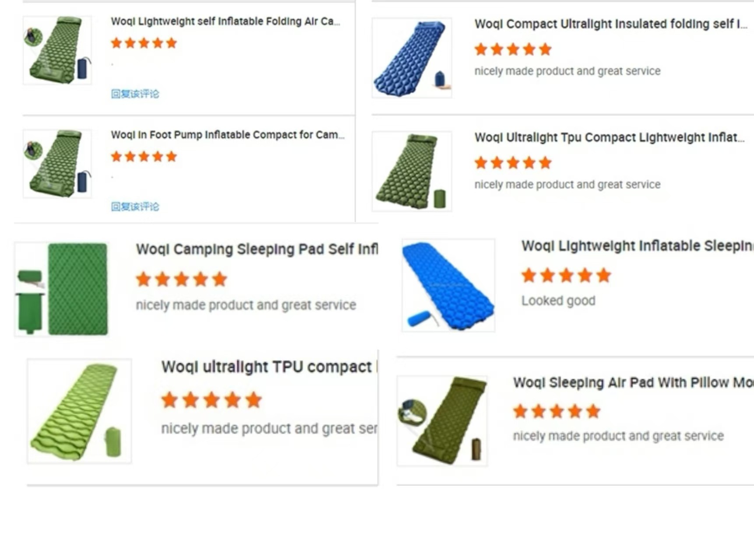Viewport: 754px width, 560px height.
Task: Open the Woqi Lightweight self Inflatable Folding Air title
Action: coord(225,21)
